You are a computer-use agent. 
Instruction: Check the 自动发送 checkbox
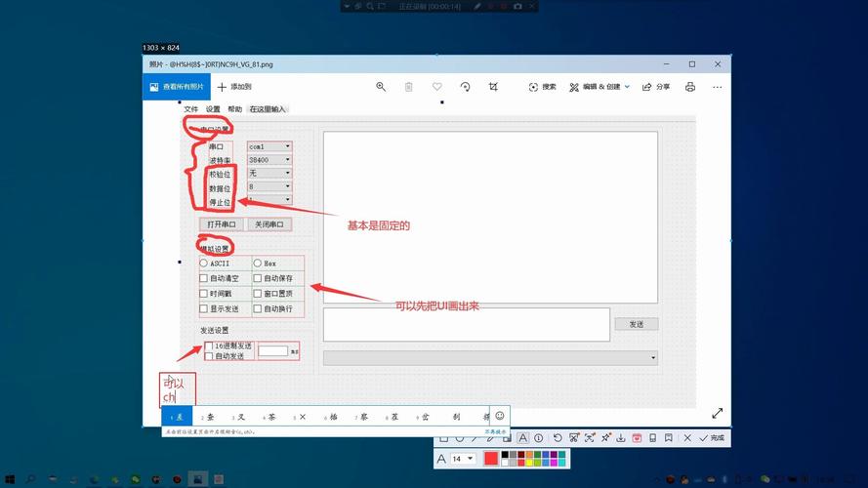click(209, 356)
